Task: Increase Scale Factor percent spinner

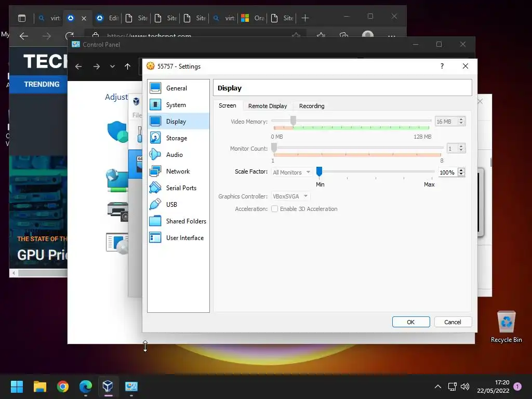Action: click(461, 170)
